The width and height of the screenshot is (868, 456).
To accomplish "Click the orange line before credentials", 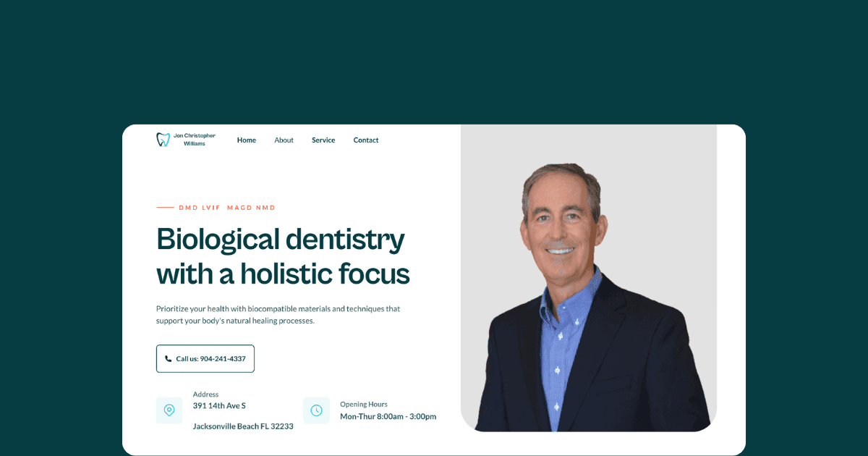I will click(x=165, y=208).
